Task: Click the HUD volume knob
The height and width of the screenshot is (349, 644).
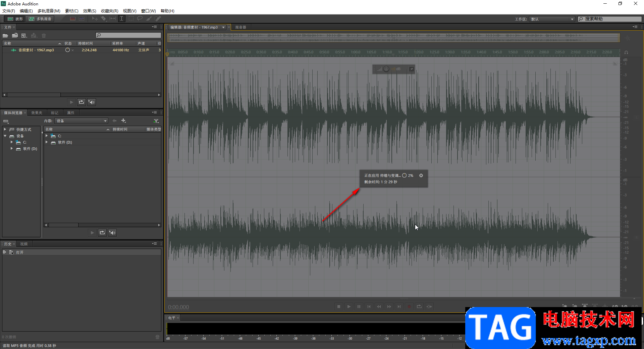Action: point(386,69)
